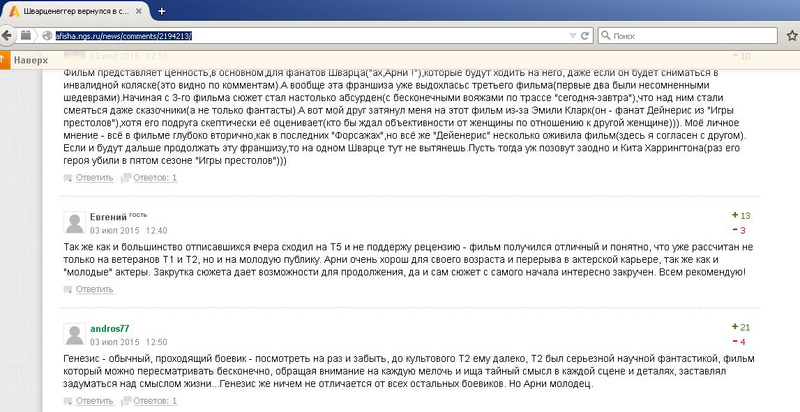
Task: Click the avatar of andros77
Action: (74, 334)
